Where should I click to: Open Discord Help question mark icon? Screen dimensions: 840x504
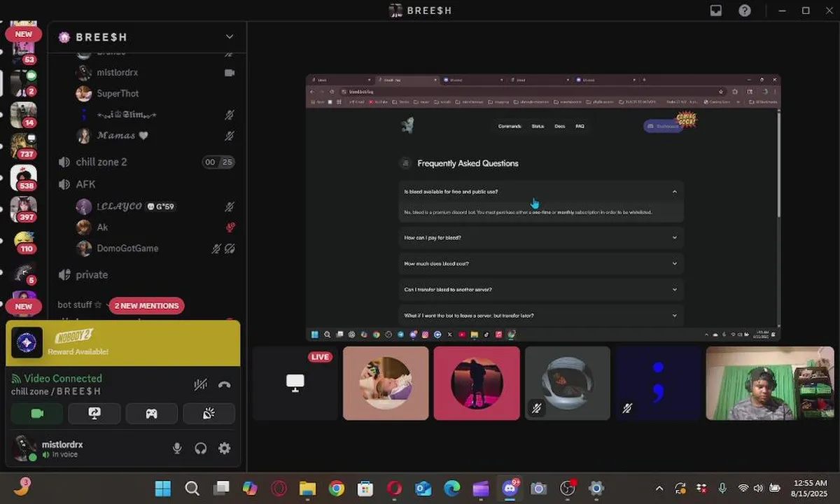745,10
